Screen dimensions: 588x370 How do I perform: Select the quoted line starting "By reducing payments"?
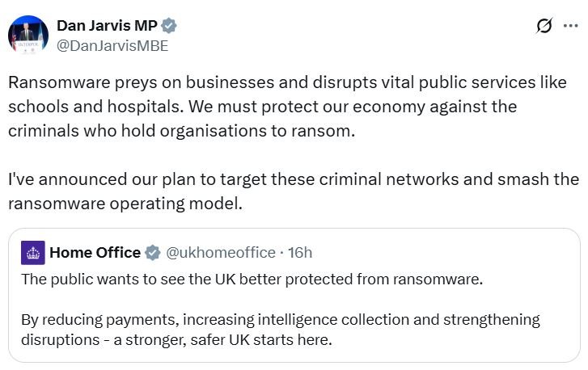pos(280,319)
